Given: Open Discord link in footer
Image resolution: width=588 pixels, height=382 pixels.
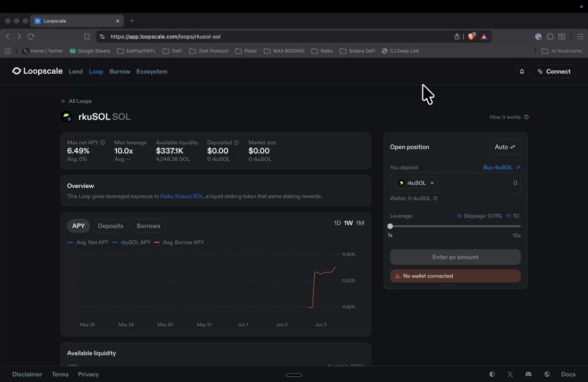Looking at the screenshot, I should click(x=529, y=374).
